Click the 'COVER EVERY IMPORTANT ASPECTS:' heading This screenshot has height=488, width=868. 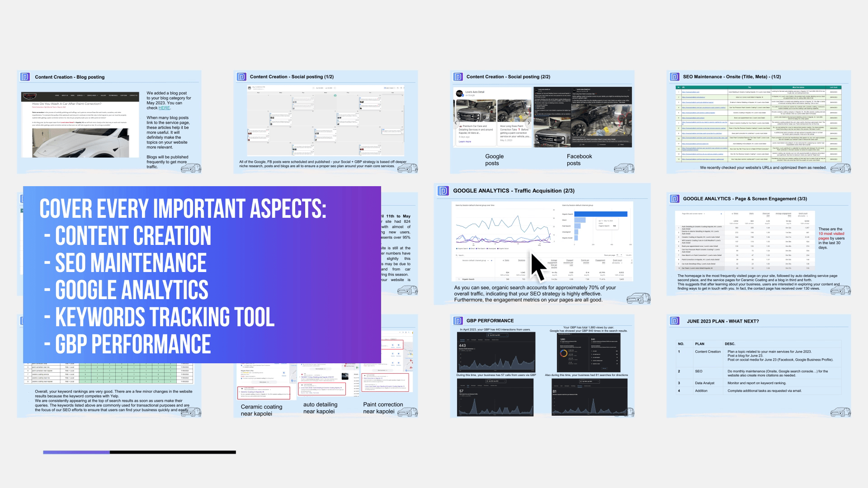point(183,208)
